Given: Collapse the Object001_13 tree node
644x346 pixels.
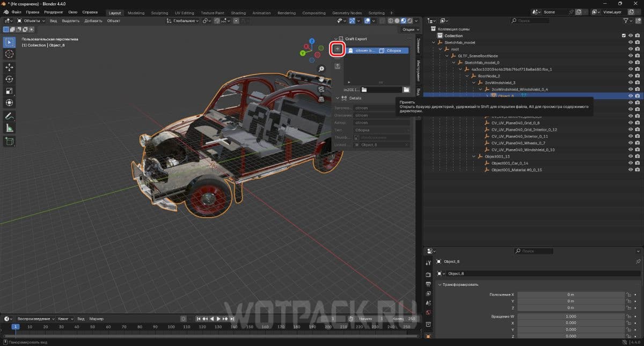Looking at the screenshot, I should [x=474, y=156].
